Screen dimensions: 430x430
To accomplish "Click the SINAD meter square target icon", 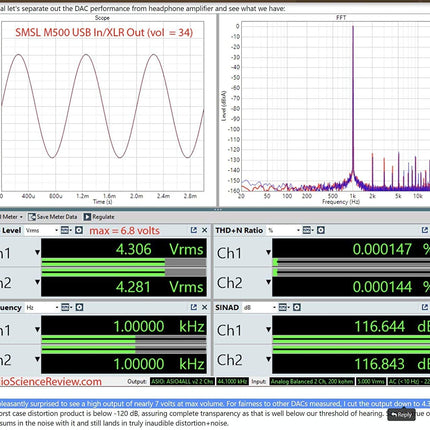I will tap(297, 307).
